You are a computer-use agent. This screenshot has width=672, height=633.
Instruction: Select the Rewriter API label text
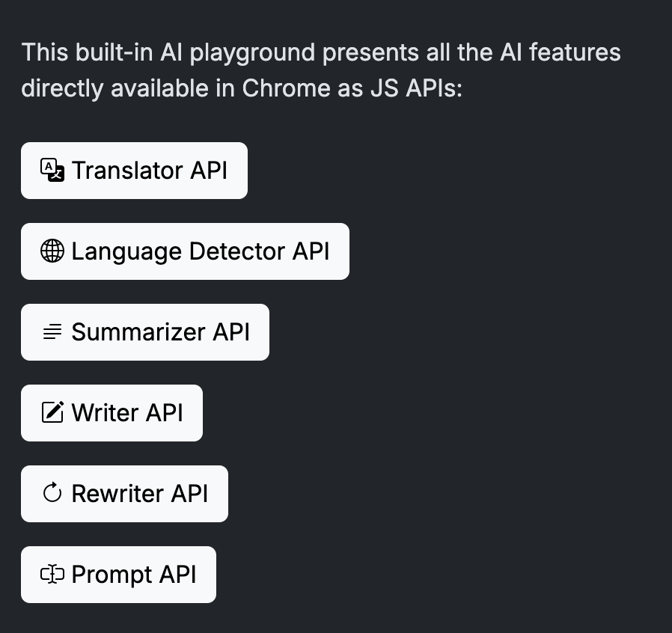click(x=139, y=493)
